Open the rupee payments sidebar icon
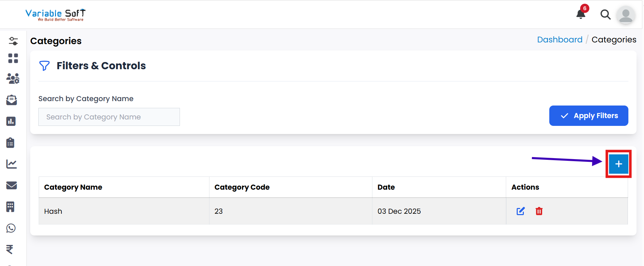The height and width of the screenshot is (266, 644). (10, 249)
